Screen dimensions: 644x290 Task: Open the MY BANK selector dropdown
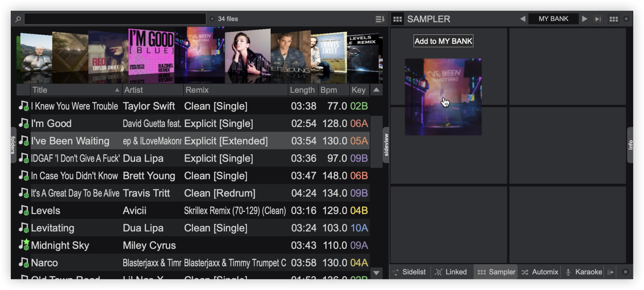pos(553,19)
